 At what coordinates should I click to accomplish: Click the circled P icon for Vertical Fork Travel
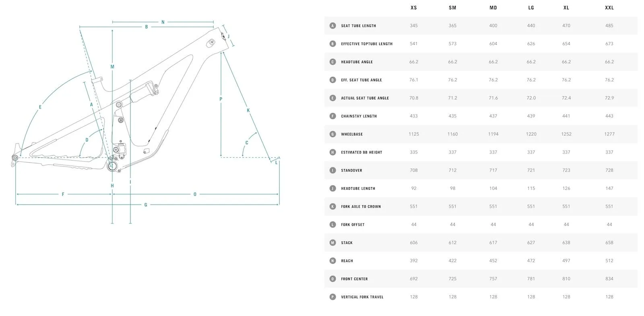coord(332,297)
